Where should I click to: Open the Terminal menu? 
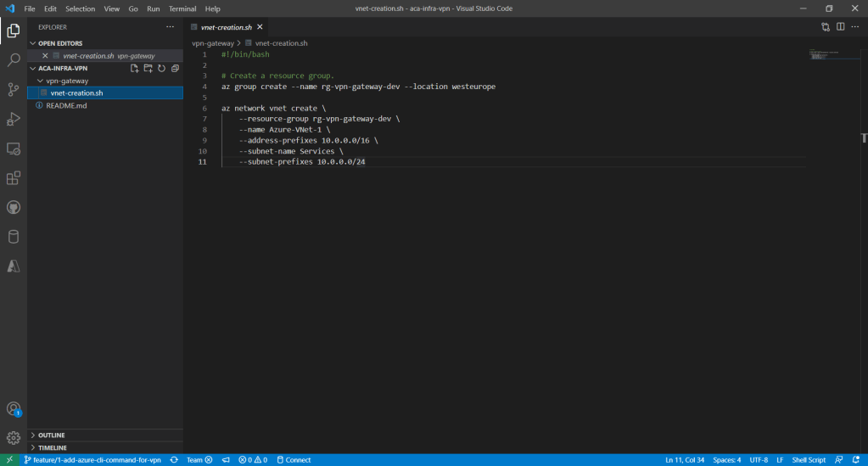[x=182, y=8]
